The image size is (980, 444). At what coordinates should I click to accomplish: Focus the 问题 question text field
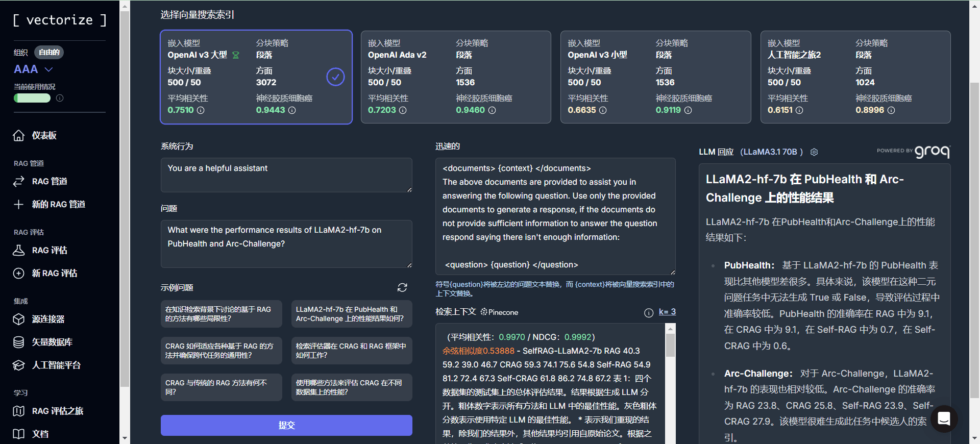click(x=286, y=244)
